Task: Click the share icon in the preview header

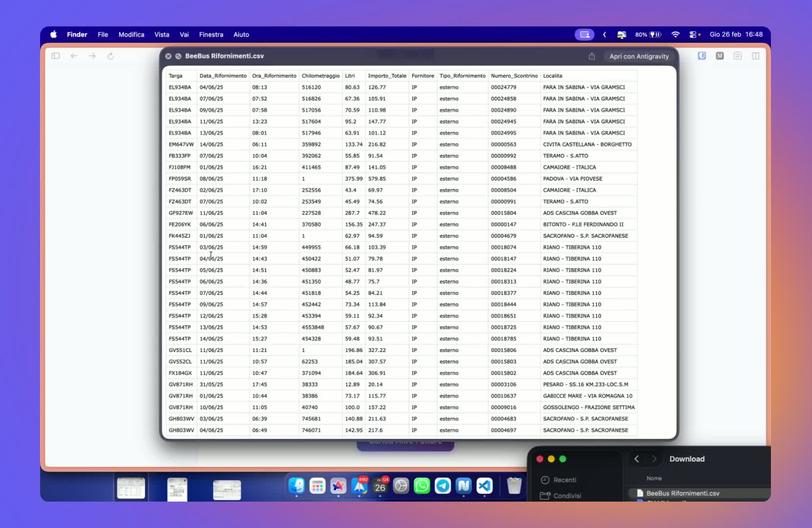Action: pos(591,56)
